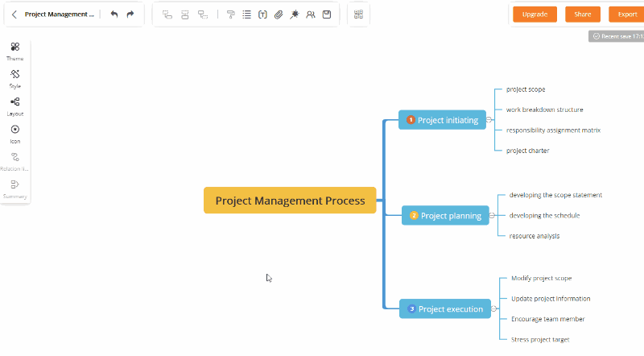Image resolution: width=644 pixels, height=356 pixels.
Task: Collapse the Project planning branch
Action: 492,216
